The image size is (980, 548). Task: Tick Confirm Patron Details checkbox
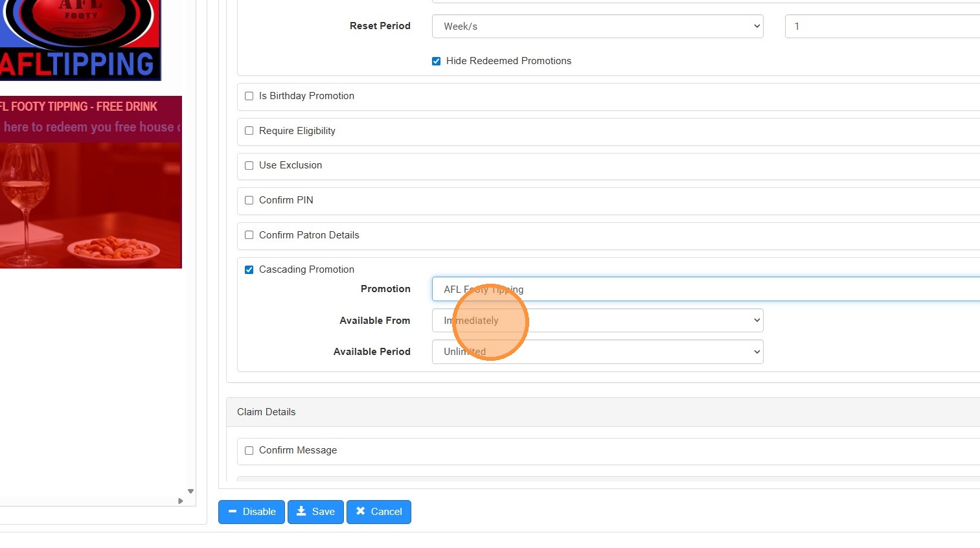(249, 235)
